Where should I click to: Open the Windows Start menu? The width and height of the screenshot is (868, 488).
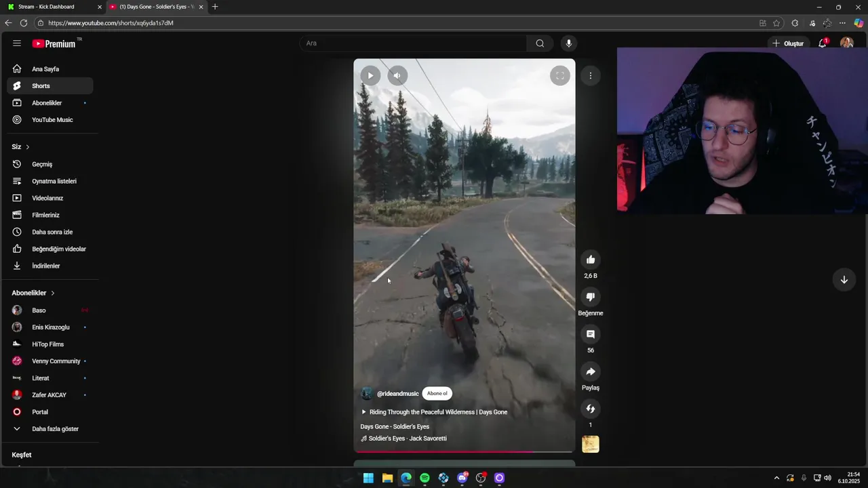click(x=368, y=478)
